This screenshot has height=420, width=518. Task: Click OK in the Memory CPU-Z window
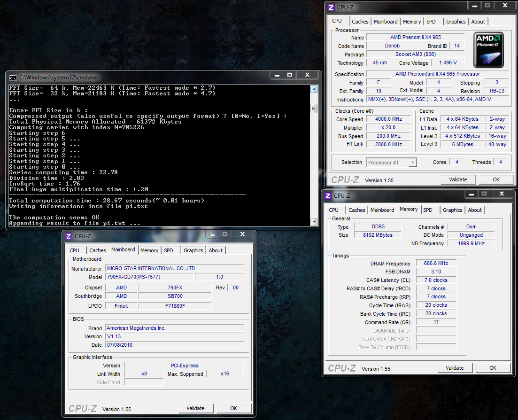493,368
